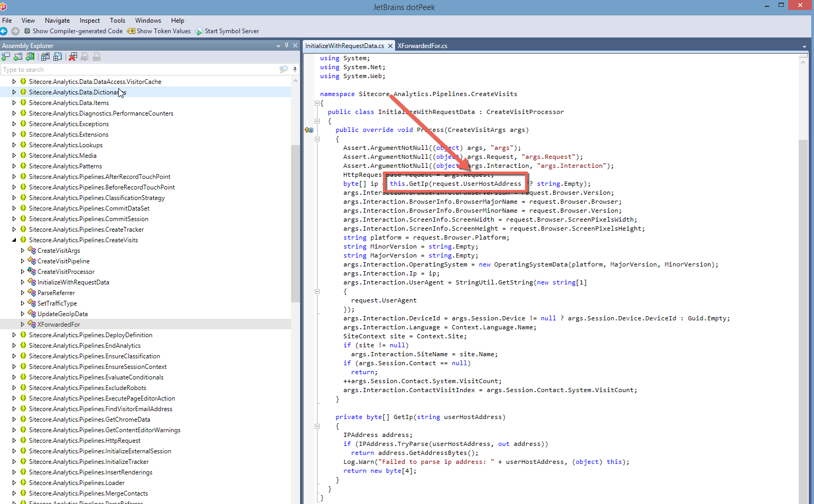
Task: Expand Sitecore.Analytics.Data.Items namespace
Action: [x=14, y=103]
